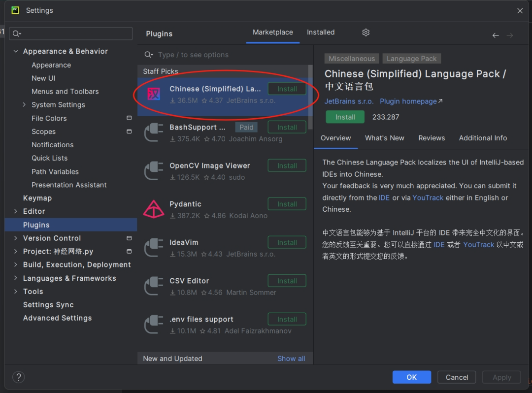Focus the plugin marketplace search field
This screenshot has height=393, width=532.
(x=225, y=55)
